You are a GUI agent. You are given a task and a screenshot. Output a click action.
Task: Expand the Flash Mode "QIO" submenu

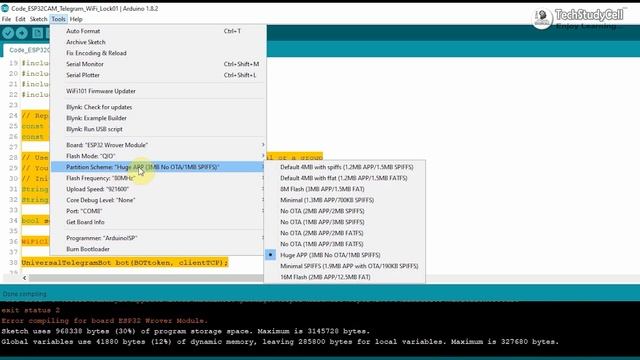click(x=158, y=156)
